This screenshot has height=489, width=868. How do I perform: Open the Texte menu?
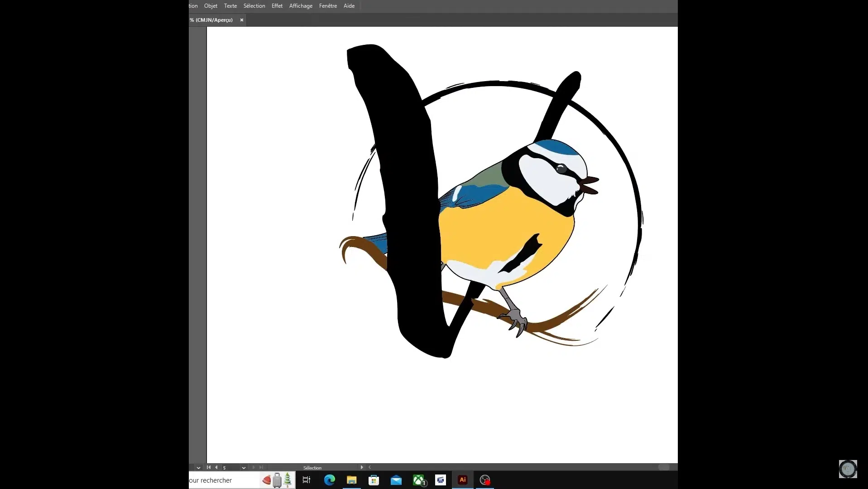pos(230,6)
